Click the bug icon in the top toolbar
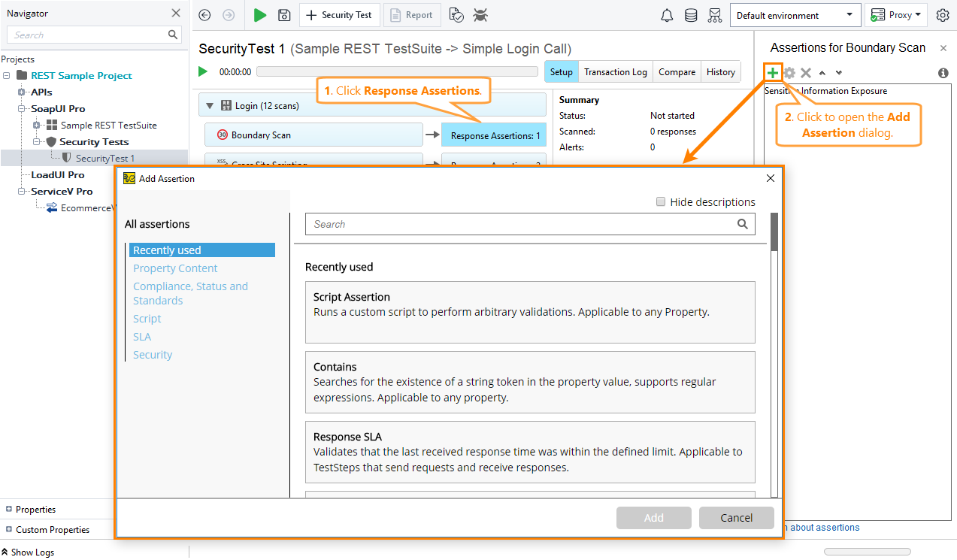The image size is (957, 560). [x=480, y=15]
